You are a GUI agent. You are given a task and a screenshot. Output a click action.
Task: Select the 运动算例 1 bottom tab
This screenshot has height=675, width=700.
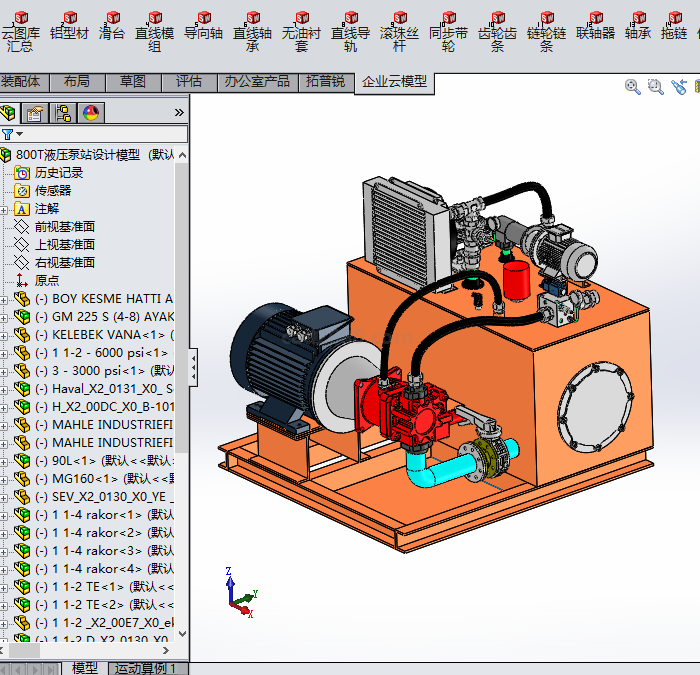coord(145,668)
